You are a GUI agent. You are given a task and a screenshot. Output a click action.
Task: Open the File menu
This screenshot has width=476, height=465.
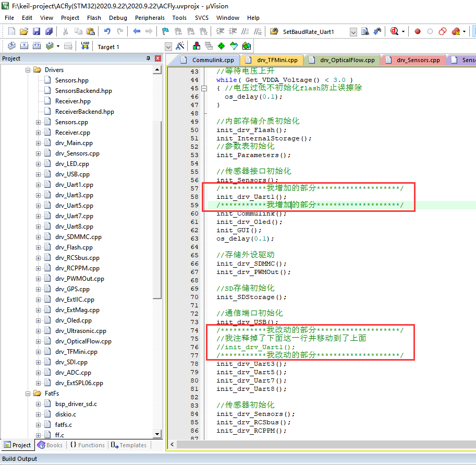[x=9, y=18]
